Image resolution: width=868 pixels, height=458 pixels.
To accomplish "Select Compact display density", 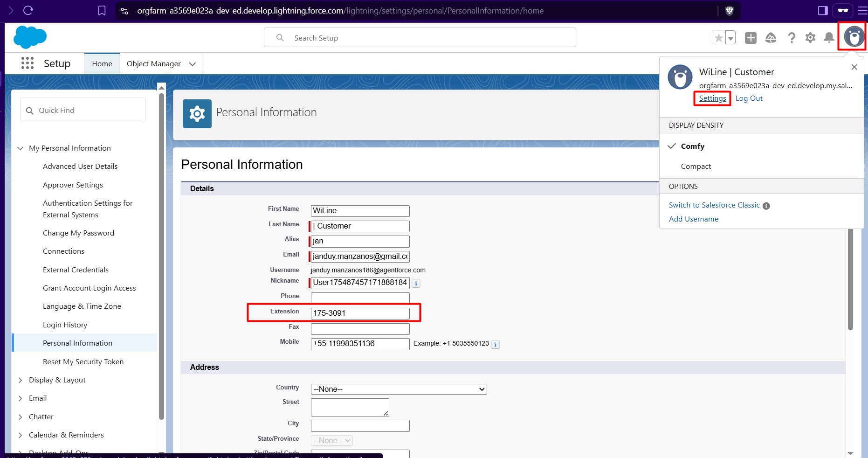I will (696, 167).
